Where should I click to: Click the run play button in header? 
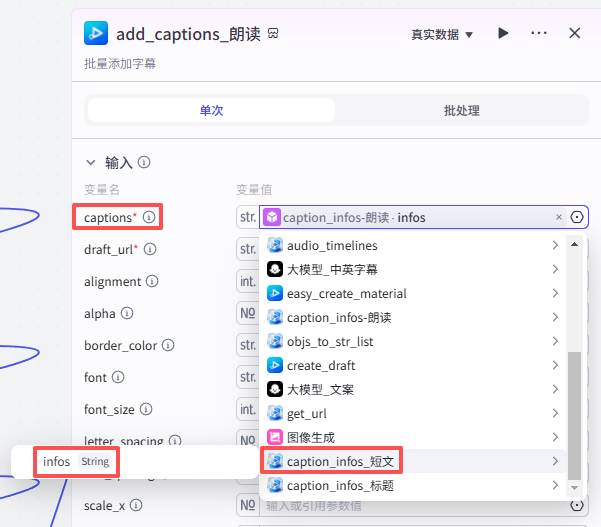(503, 33)
